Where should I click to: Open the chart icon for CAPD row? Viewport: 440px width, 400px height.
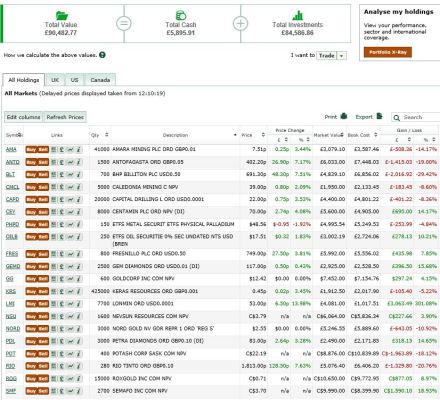tap(70, 199)
